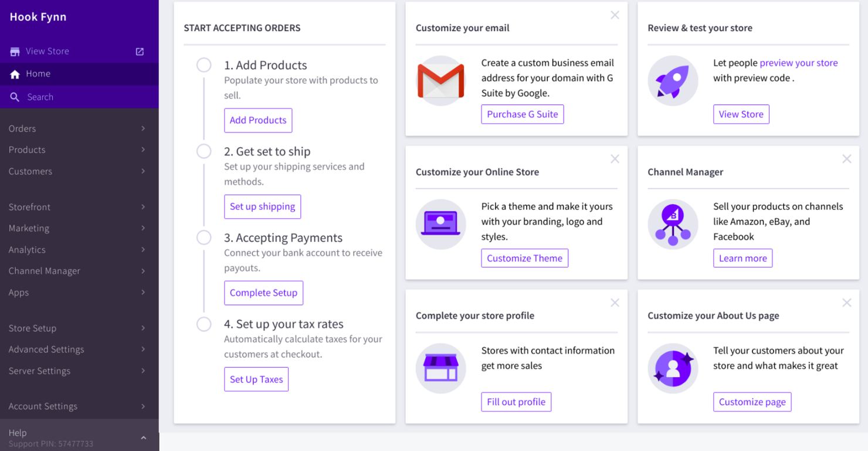Open the preview your store link
Viewport: 868px width, 451px height.
(x=799, y=63)
